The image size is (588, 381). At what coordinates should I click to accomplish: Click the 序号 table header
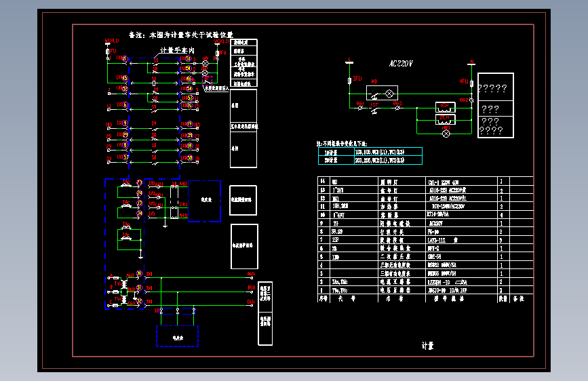coord(324,298)
